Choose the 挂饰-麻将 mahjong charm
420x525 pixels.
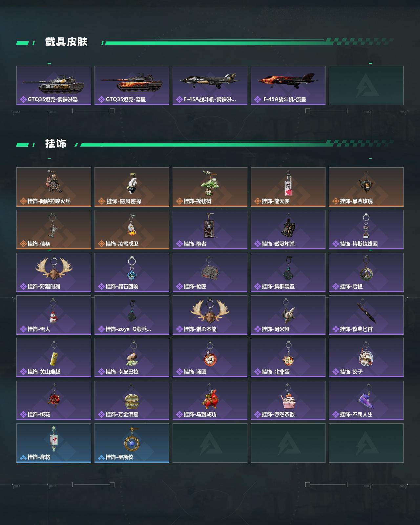(54, 443)
